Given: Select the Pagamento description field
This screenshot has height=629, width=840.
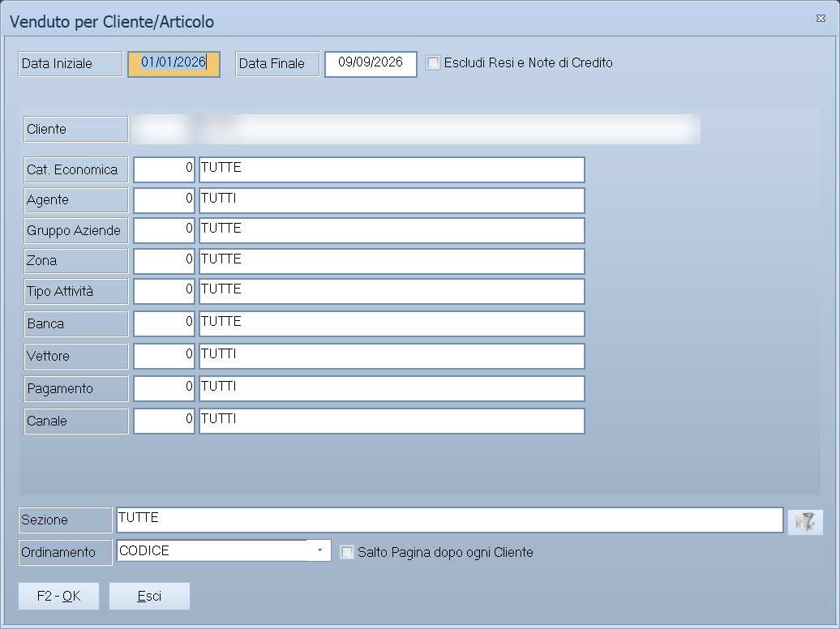Looking at the screenshot, I should pos(392,388).
